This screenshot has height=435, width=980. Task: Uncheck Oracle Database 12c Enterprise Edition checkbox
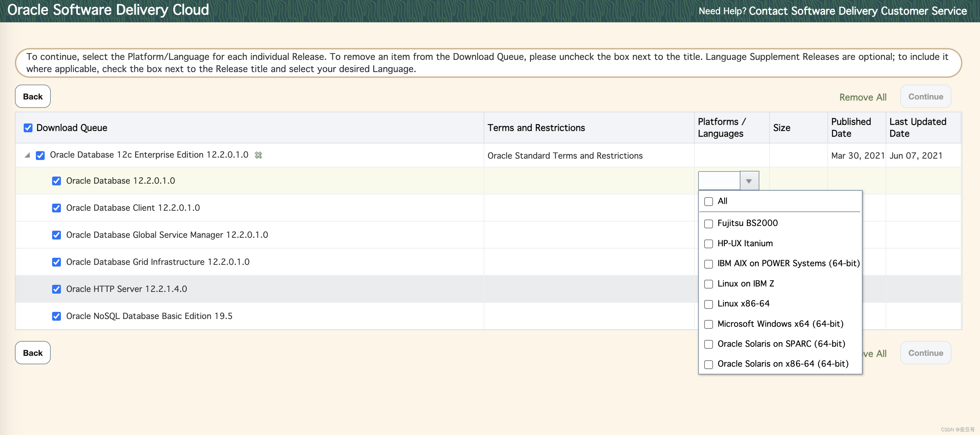pyautogui.click(x=40, y=155)
